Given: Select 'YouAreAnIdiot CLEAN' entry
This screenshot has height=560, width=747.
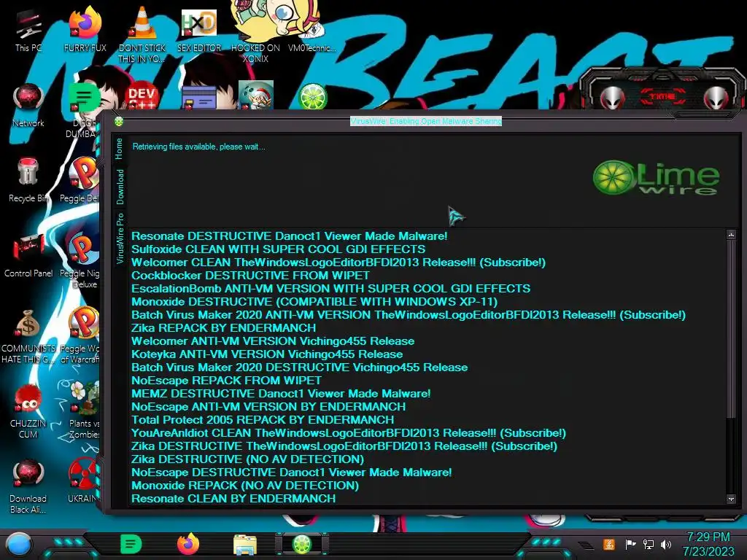Looking at the screenshot, I should pos(348,433).
